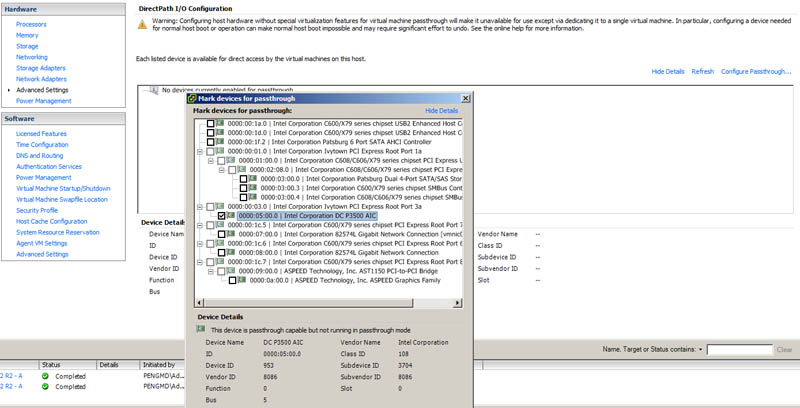Screen dimensions: 800x408
Task: Click device icon of Ivytown Root Port 1a
Action: (x=220, y=151)
